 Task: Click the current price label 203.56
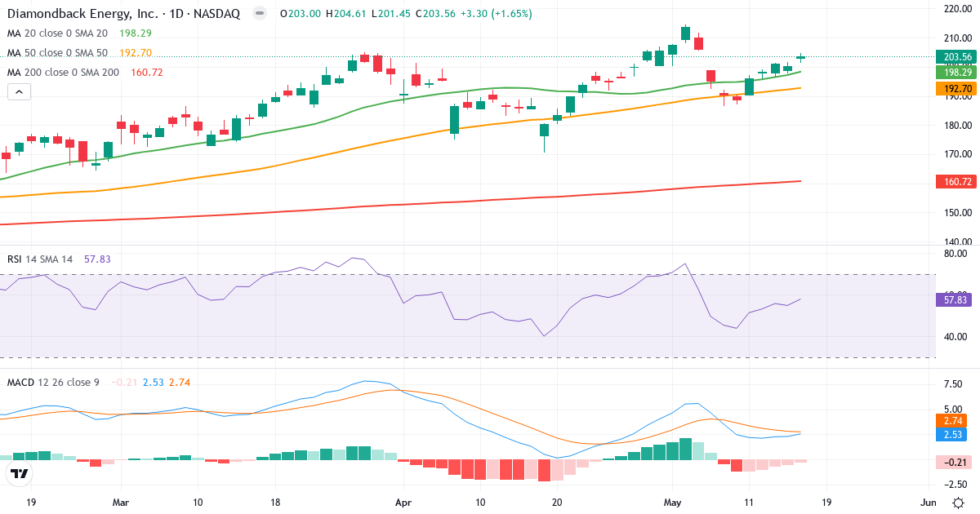(x=955, y=57)
